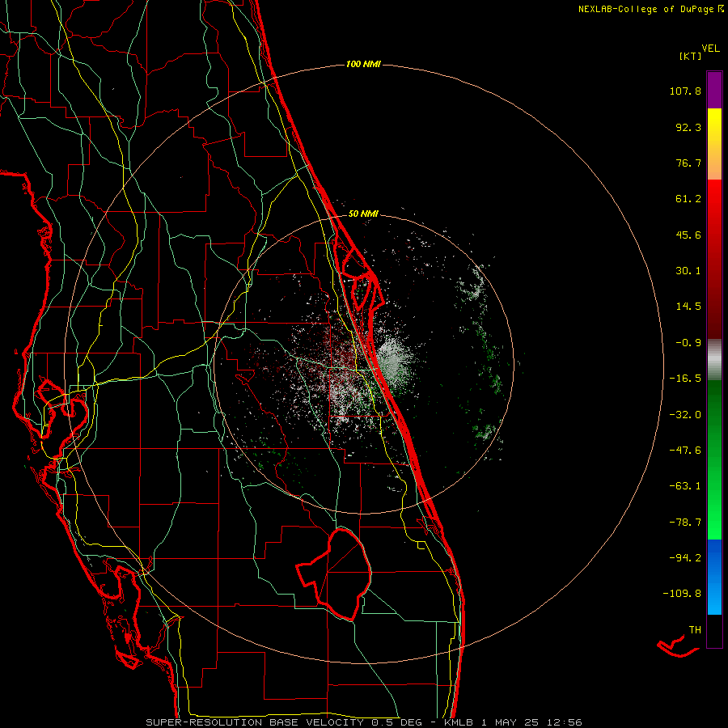Click the 50 NMI range ring label

(363, 214)
